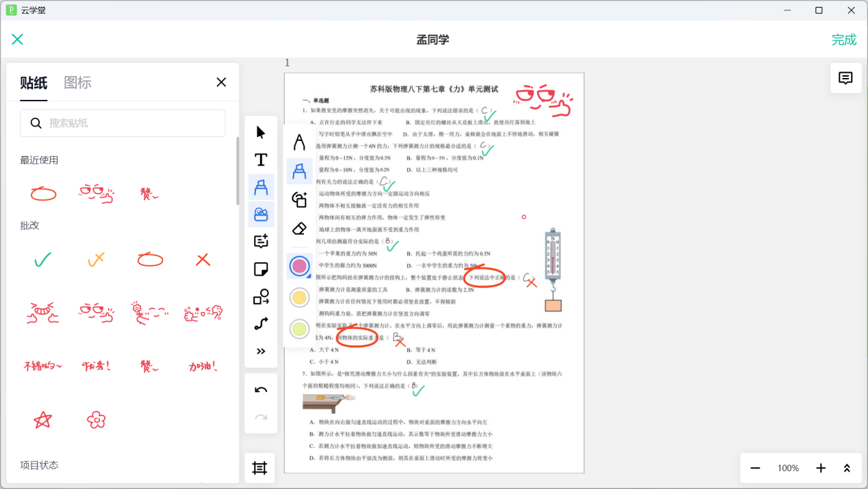The width and height of the screenshot is (868, 489).
Task: Select the sticky note tool
Action: point(261,269)
